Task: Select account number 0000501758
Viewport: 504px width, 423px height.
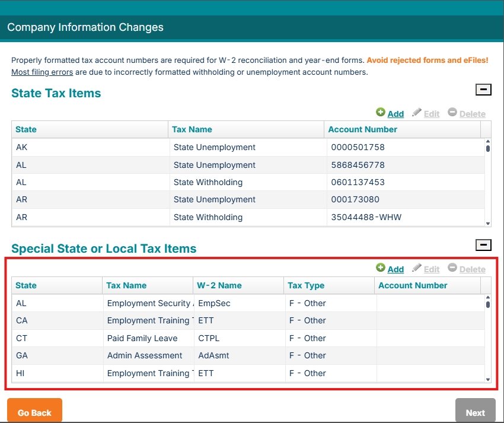Action: coord(406,147)
